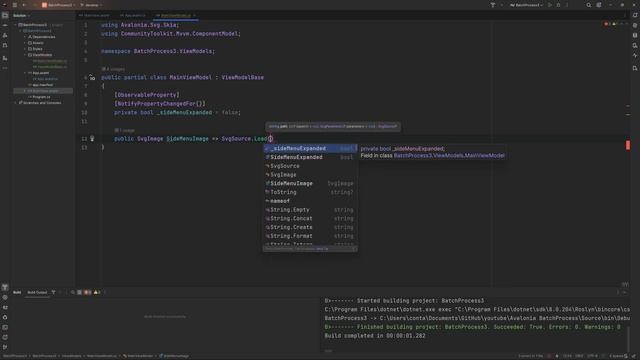Open the Build tool window hammer icon in the left sidebar
The height and width of the screenshot is (360, 640).
5,287
